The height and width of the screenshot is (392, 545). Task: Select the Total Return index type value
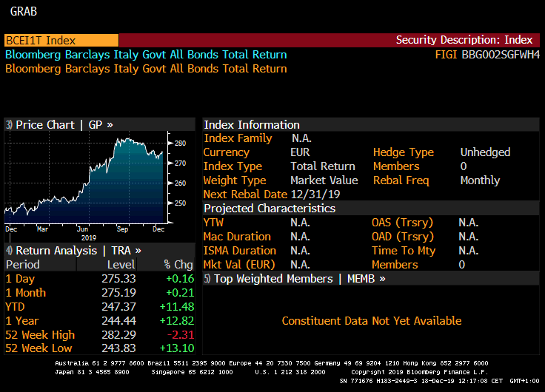pyautogui.click(x=323, y=166)
